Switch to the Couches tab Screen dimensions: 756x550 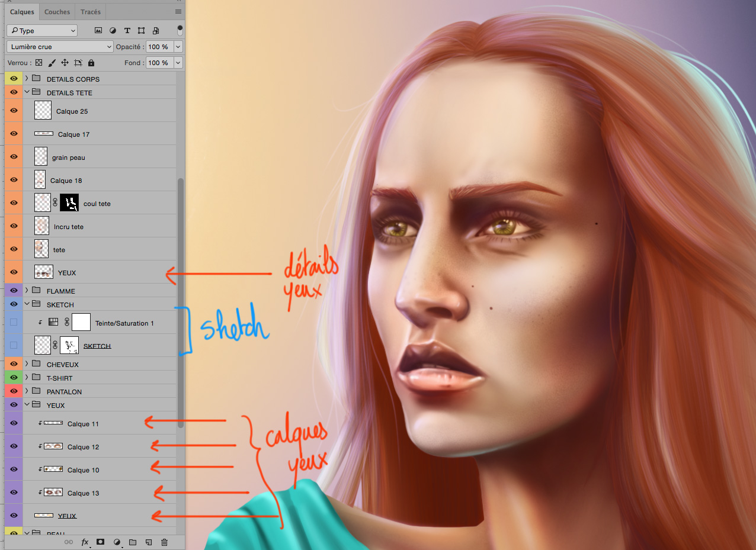[x=57, y=12]
